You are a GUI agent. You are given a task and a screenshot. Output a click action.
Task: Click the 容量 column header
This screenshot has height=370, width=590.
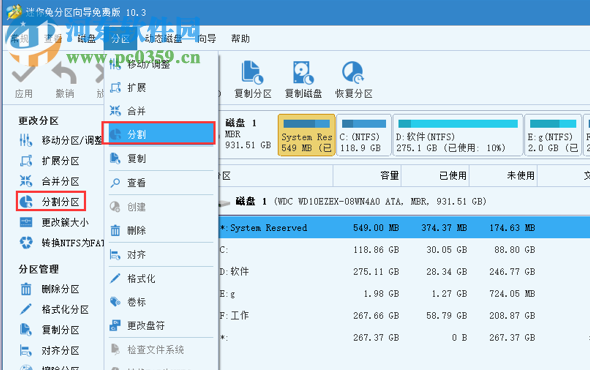[367, 175]
